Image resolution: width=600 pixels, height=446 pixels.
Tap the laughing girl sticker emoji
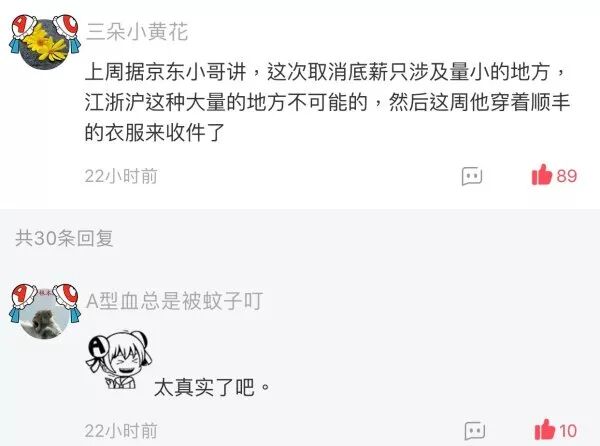[x=119, y=361]
